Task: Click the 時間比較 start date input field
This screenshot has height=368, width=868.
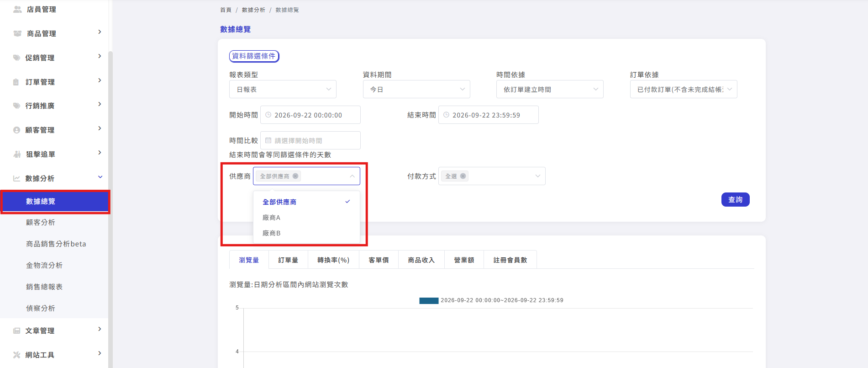Action: pos(310,140)
